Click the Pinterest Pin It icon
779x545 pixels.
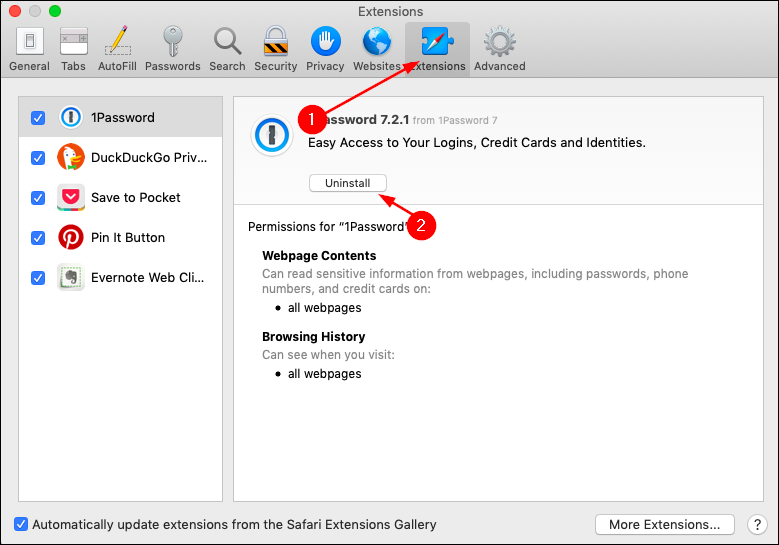click(71, 237)
